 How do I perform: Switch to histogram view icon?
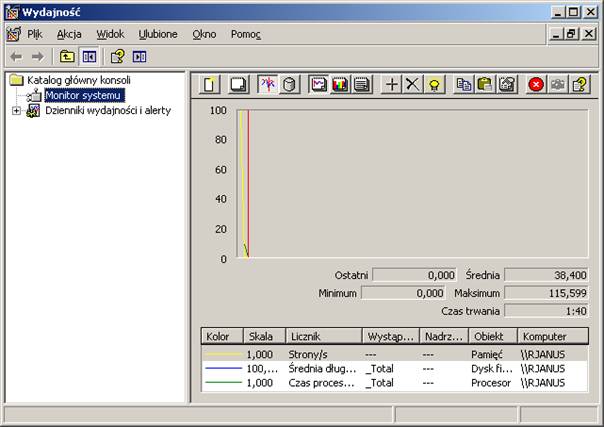point(340,84)
